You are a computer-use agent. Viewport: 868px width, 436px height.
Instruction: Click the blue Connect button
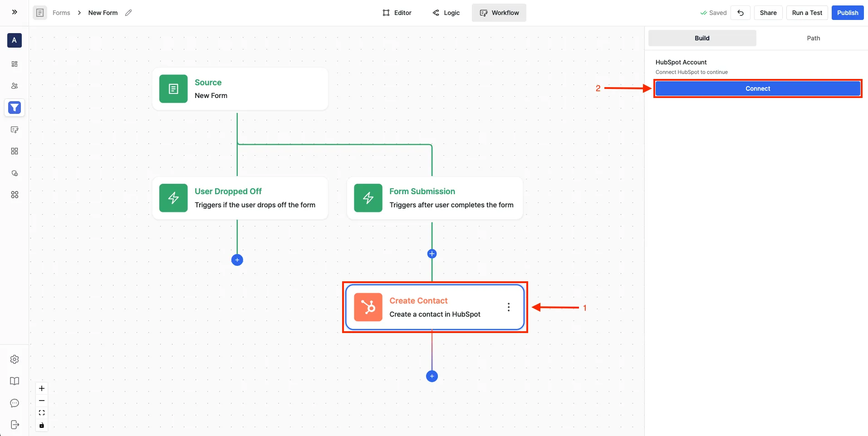point(758,88)
